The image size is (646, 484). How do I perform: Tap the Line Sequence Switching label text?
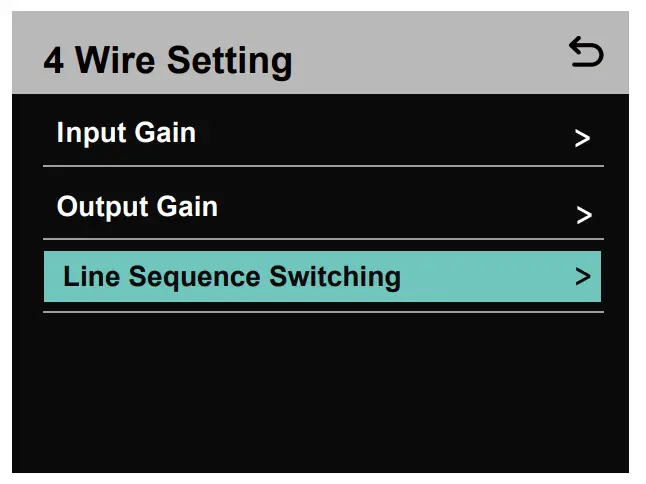[x=231, y=277]
